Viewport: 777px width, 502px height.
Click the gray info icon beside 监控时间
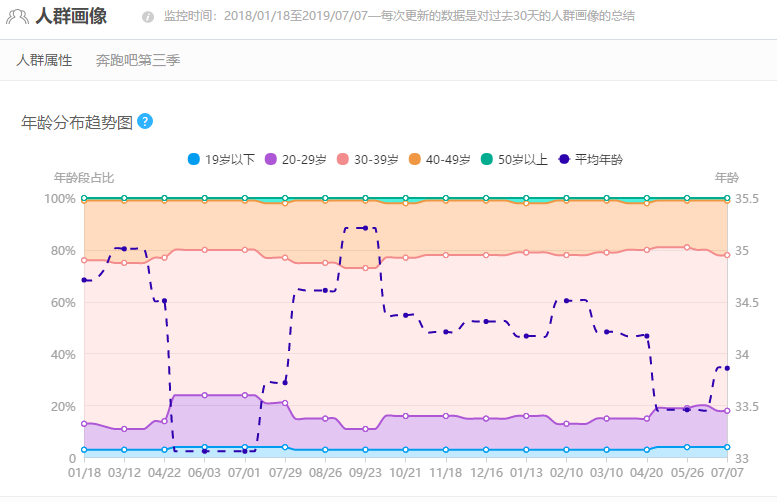point(148,17)
